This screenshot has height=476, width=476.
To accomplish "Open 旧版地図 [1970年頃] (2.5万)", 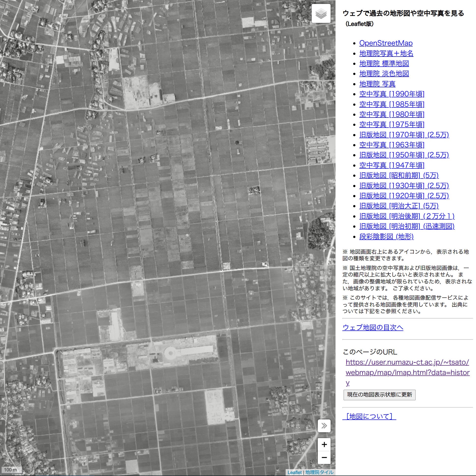I will [x=404, y=135].
